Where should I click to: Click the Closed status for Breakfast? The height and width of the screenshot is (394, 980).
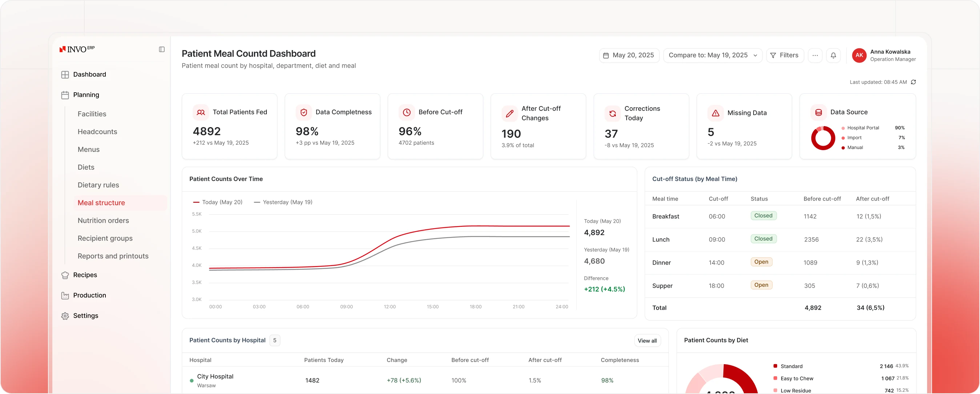click(x=763, y=216)
